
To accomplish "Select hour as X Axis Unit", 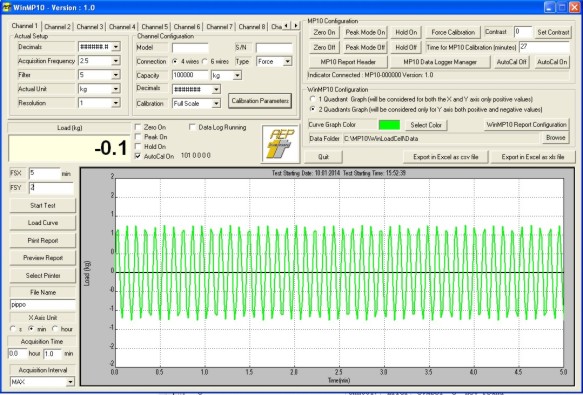I will [x=55, y=329].
